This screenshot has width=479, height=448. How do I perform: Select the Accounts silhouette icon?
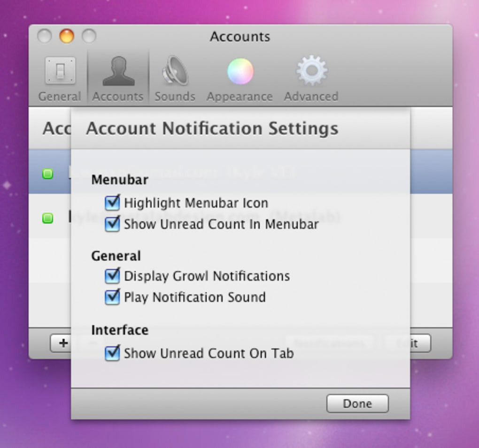pos(118,71)
